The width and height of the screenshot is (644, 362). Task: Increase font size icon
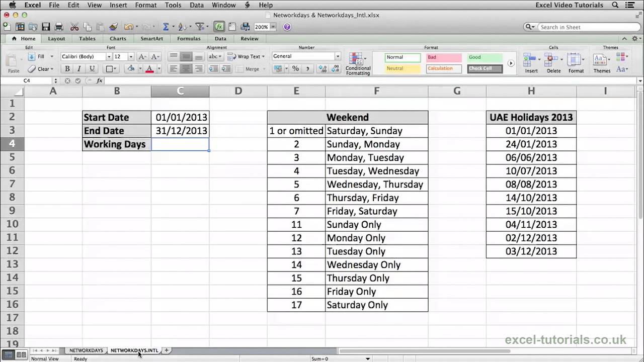(142, 57)
